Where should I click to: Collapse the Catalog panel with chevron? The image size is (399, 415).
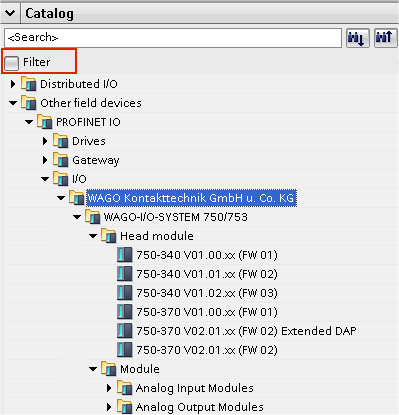(x=10, y=13)
